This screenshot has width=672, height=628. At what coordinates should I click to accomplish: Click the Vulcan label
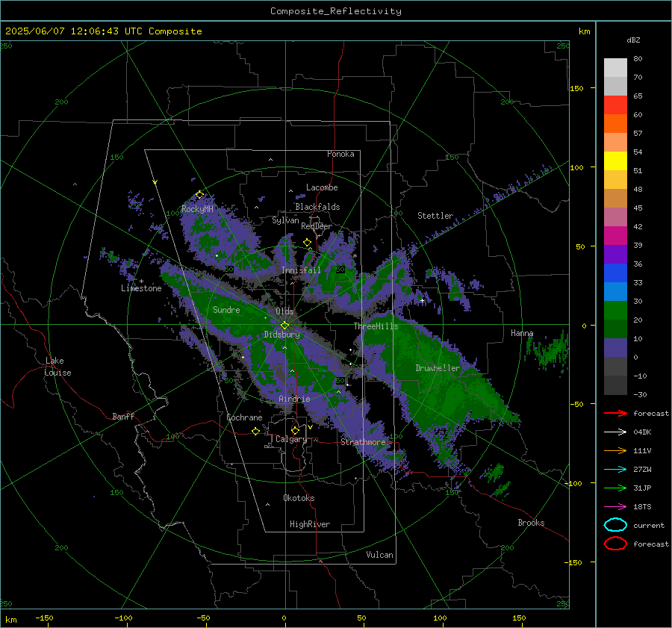click(379, 555)
